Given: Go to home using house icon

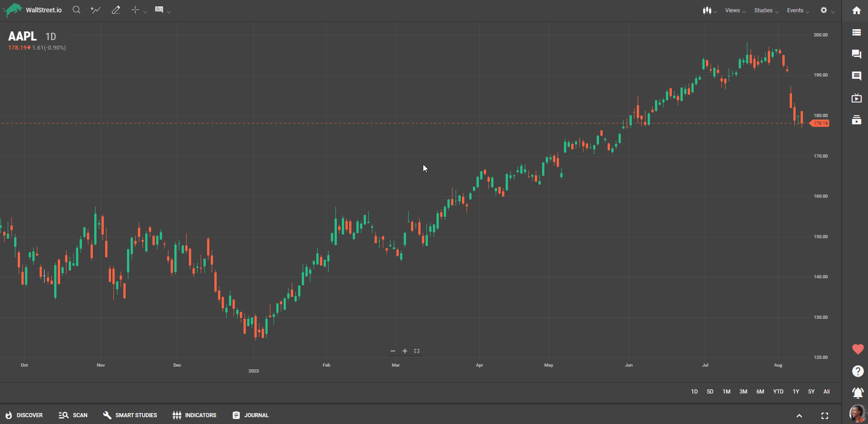Looking at the screenshot, I should [x=856, y=10].
